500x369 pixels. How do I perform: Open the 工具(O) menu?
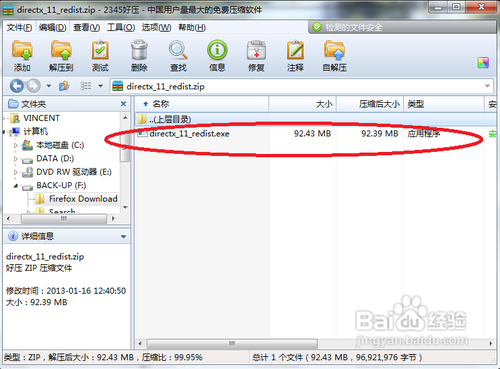(x=121, y=28)
